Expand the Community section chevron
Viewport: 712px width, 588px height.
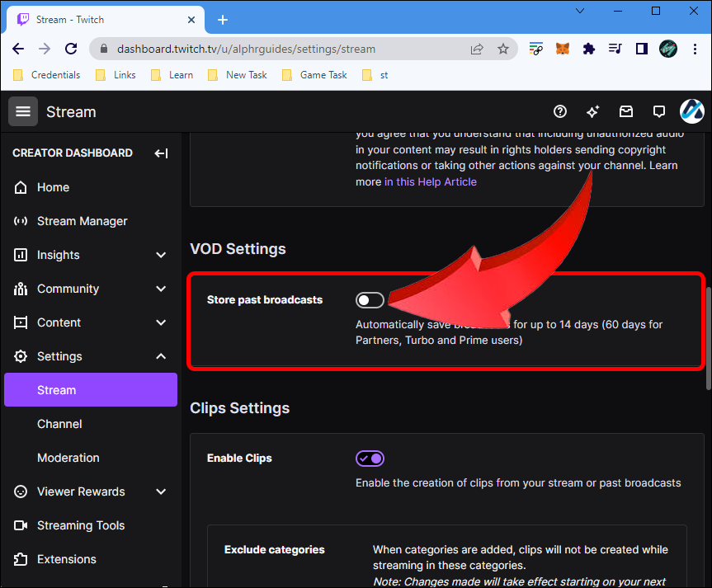click(161, 289)
